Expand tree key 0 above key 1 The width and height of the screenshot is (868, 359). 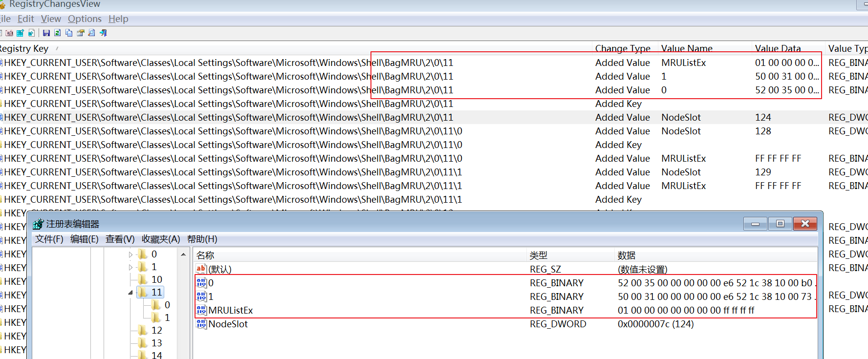click(130, 254)
